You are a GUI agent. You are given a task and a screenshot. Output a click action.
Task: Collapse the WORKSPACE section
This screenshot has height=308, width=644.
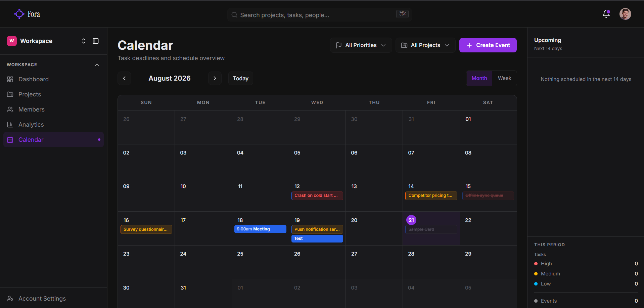[97, 65]
